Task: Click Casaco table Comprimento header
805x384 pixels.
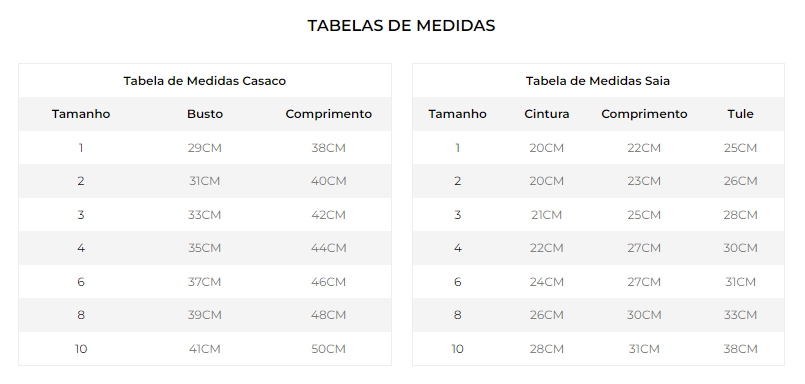Action: click(329, 114)
